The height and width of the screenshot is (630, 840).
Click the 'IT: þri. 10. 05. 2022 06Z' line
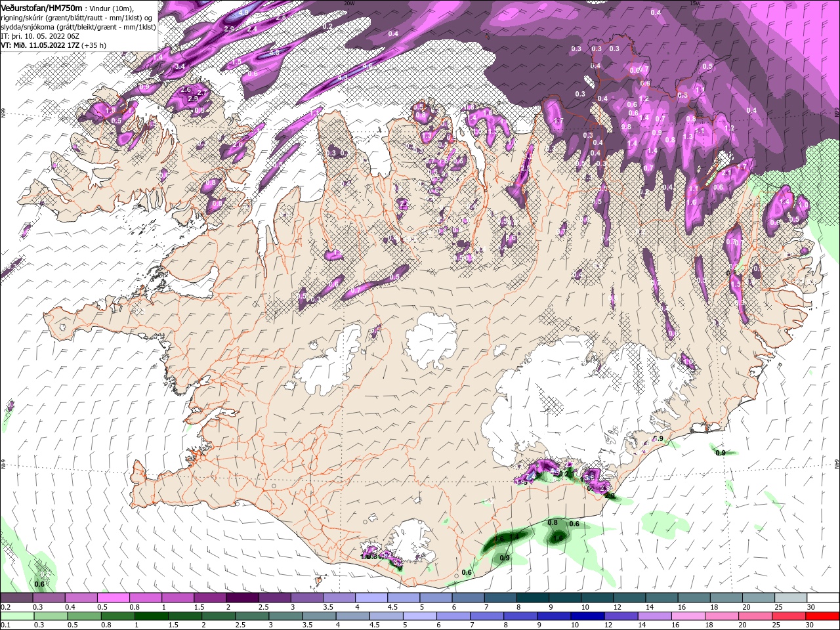[x=40, y=36]
